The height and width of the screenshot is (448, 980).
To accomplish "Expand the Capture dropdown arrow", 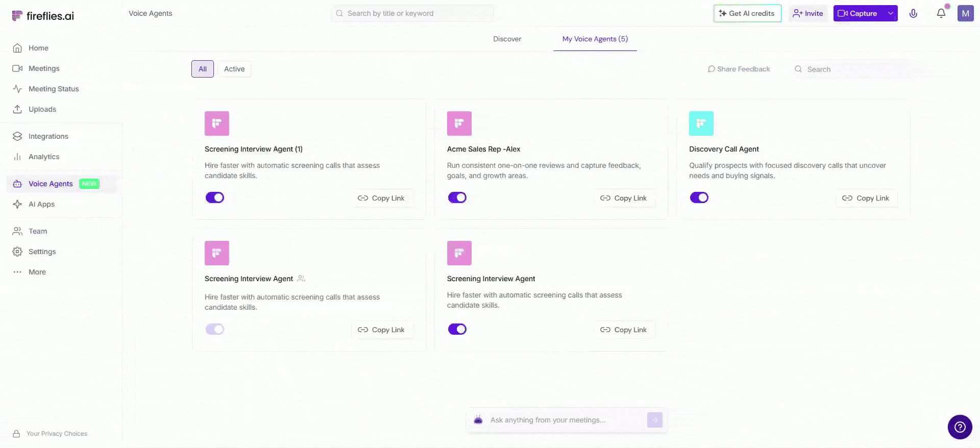I will pyautogui.click(x=891, y=13).
